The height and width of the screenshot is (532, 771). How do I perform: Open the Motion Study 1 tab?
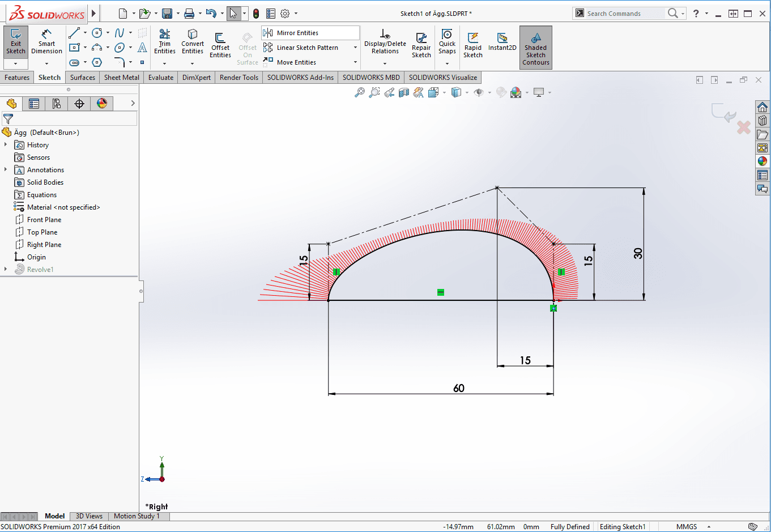pyautogui.click(x=137, y=516)
